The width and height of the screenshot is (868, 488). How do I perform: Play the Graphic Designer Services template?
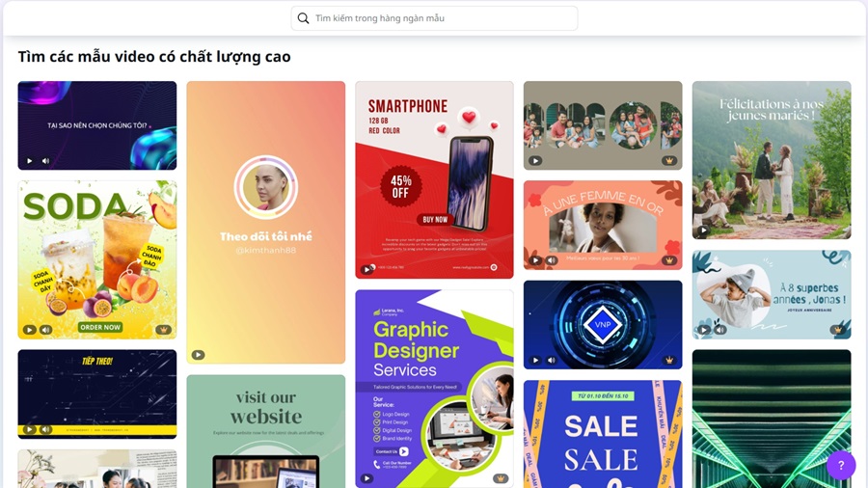(x=367, y=478)
